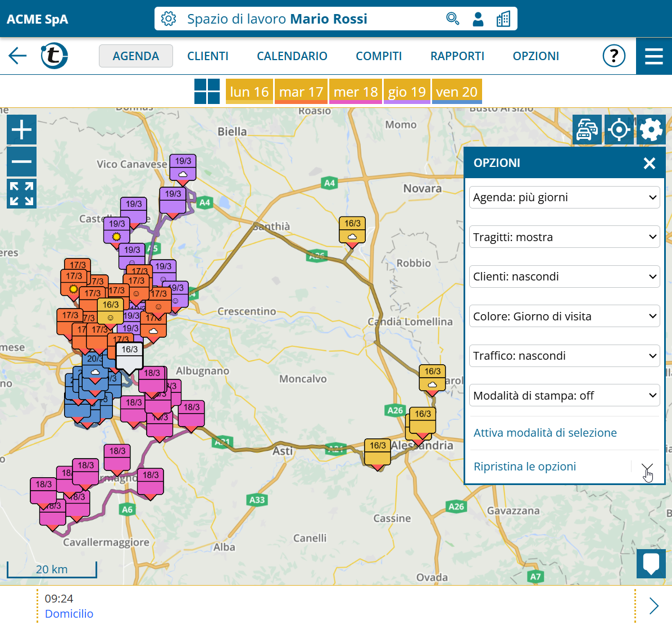Zoom out on the map
The height and width of the screenshot is (625, 672).
click(x=21, y=162)
